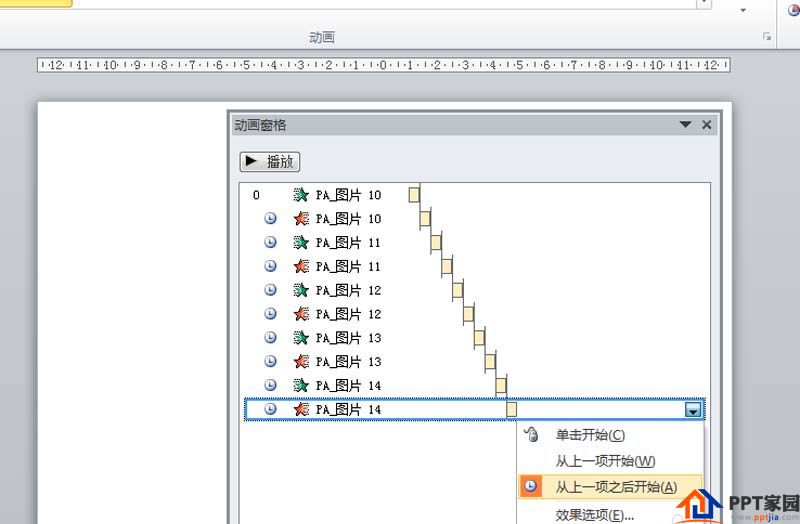The width and height of the screenshot is (800, 524).
Task: Select red-star row text PA_图片 10
Action: [x=348, y=218]
